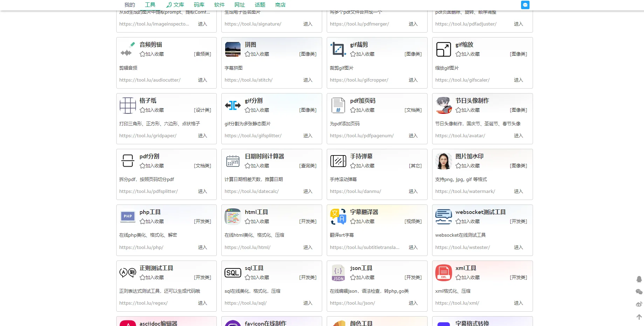Viewport: 644px width, 326px height.
Task: Click 进入 for the audiocutter tool
Action: tap(202, 80)
